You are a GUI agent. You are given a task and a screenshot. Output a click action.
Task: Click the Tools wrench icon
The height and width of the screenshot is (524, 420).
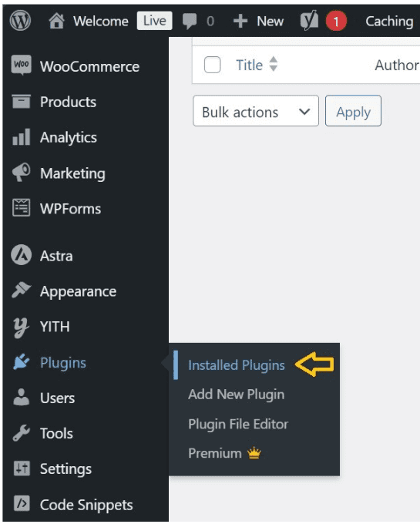[22, 433]
